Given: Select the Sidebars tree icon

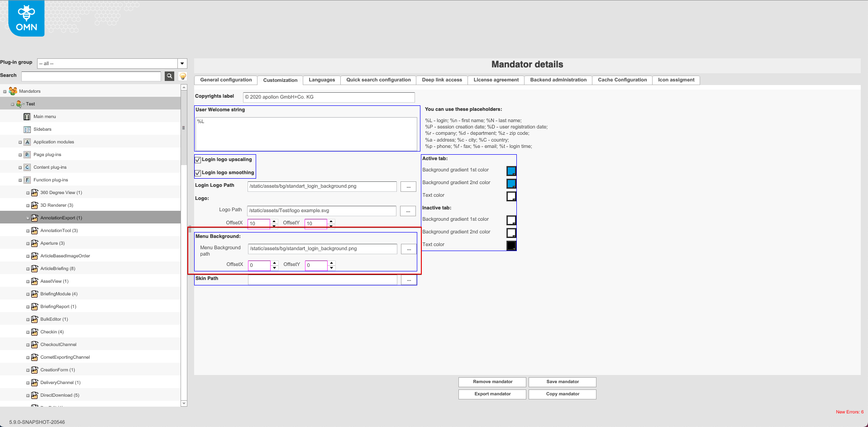Looking at the screenshot, I should click(x=27, y=129).
